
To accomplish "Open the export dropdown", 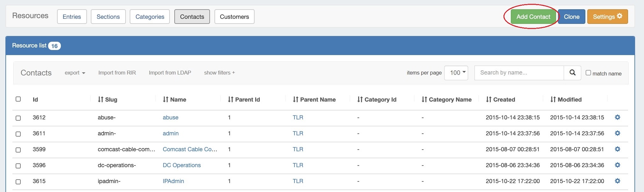I will tap(75, 73).
